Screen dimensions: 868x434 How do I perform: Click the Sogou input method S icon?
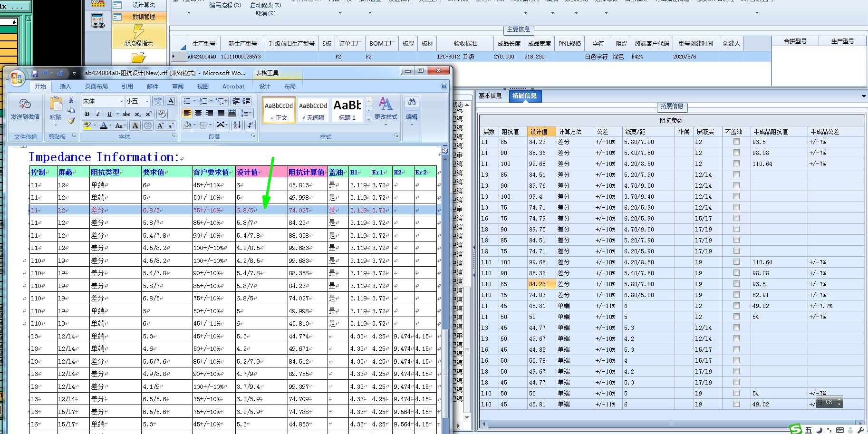click(x=796, y=429)
